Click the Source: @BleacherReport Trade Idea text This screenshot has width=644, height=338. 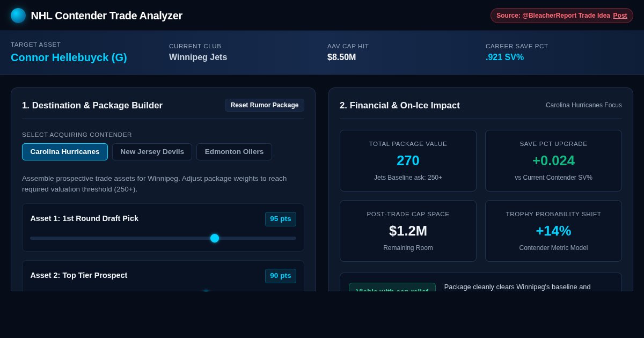pos(553,16)
